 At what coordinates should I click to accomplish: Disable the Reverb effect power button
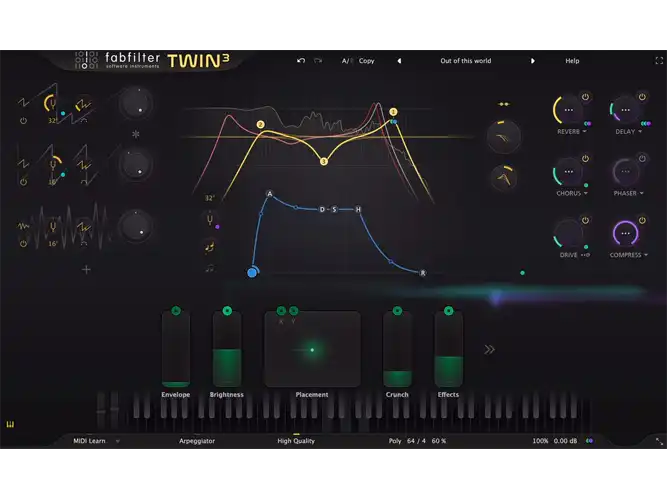point(585,97)
